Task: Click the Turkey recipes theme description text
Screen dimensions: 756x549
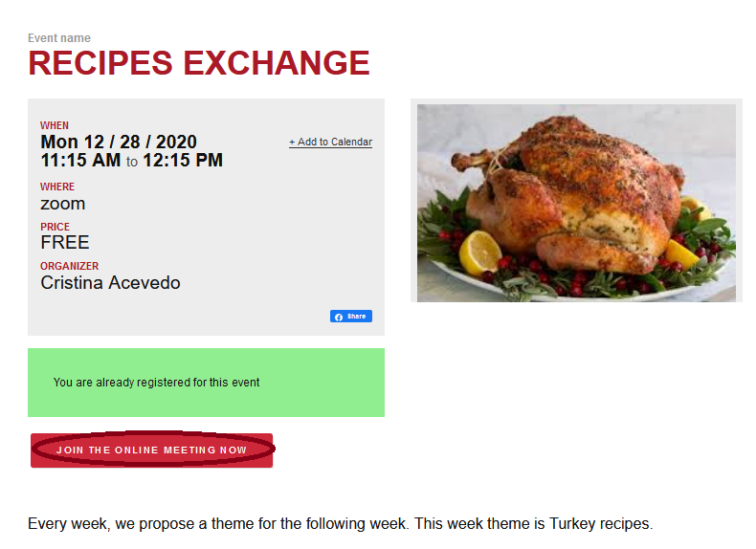Action: [340, 523]
